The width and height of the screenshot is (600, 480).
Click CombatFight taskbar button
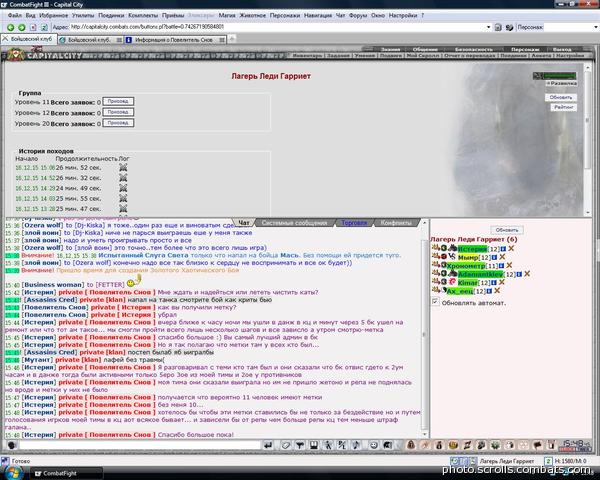(x=66, y=473)
